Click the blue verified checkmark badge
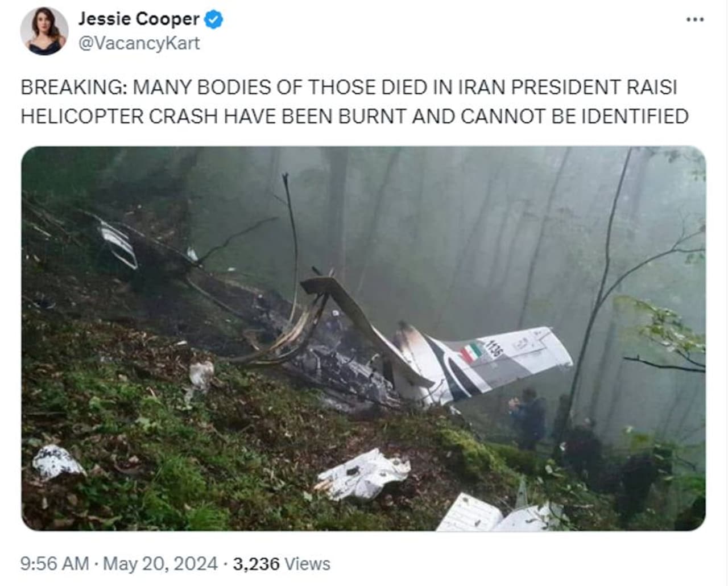The image size is (728, 586). [214, 19]
